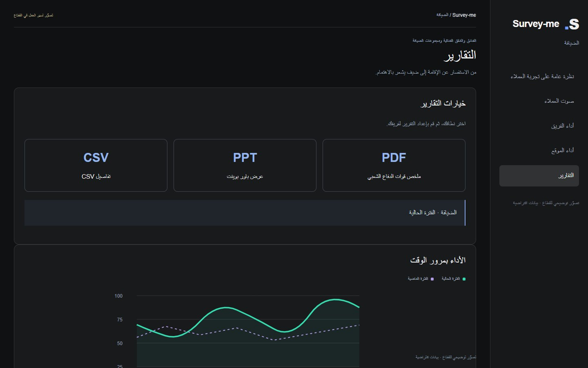588x368 pixels.
Task: Go to أداء الفريق page
Action: click(x=539, y=126)
